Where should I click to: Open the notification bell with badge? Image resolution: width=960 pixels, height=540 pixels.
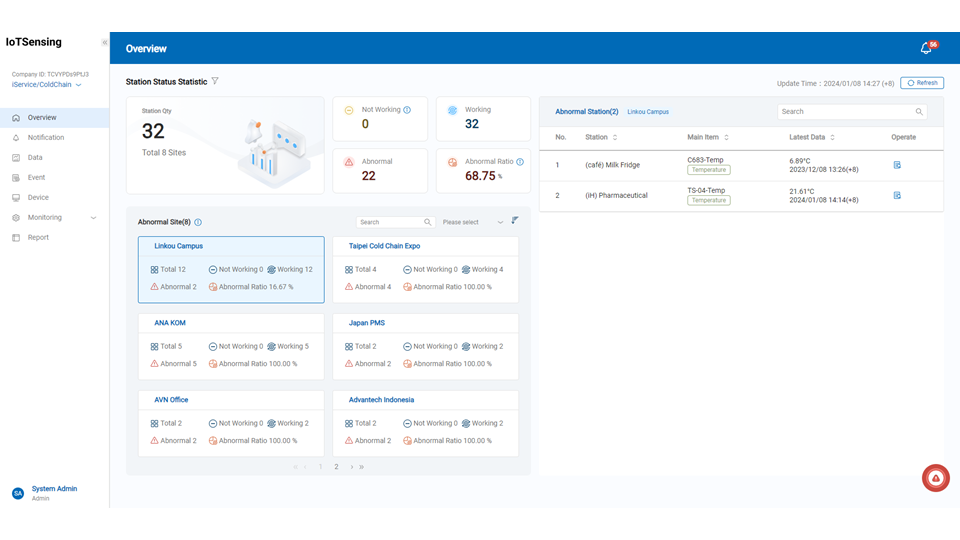926,48
